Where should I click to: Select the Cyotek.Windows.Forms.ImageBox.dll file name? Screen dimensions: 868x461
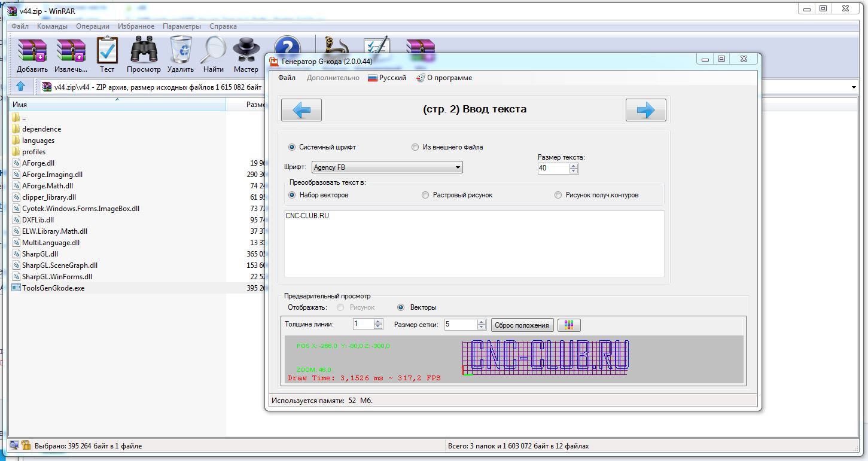coord(81,209)
